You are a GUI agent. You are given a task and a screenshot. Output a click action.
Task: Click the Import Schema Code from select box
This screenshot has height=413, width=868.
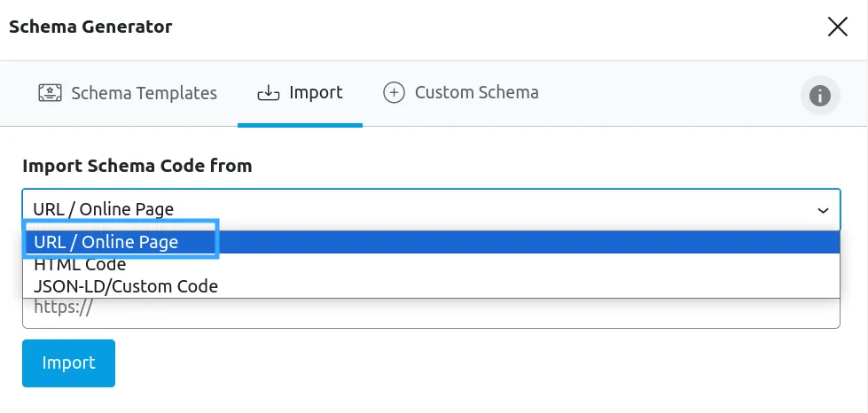pos(431,209)
